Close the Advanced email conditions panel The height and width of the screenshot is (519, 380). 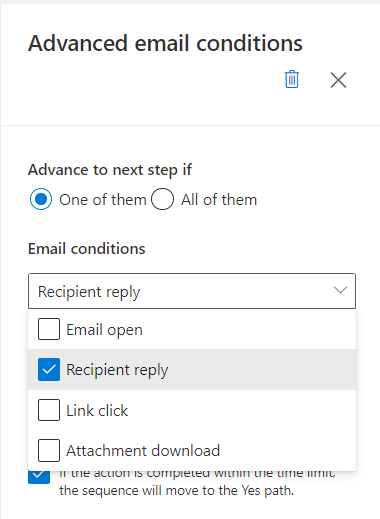[x=338, y=80]
